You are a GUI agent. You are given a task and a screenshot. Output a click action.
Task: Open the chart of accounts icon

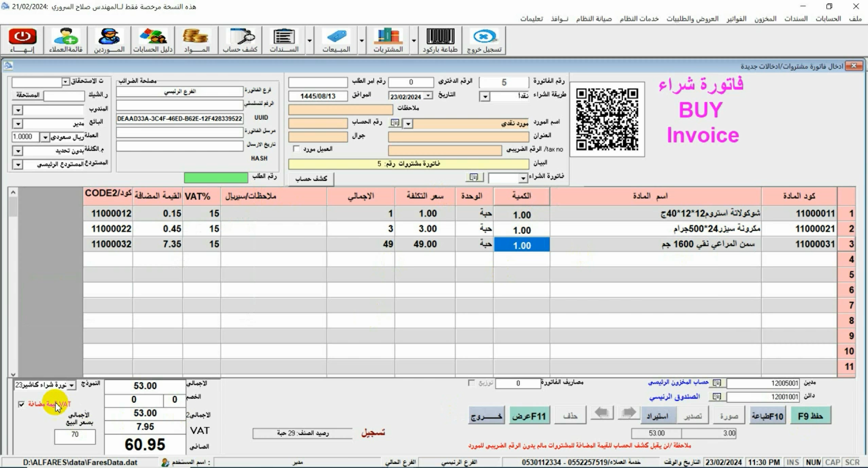[153, 40]
